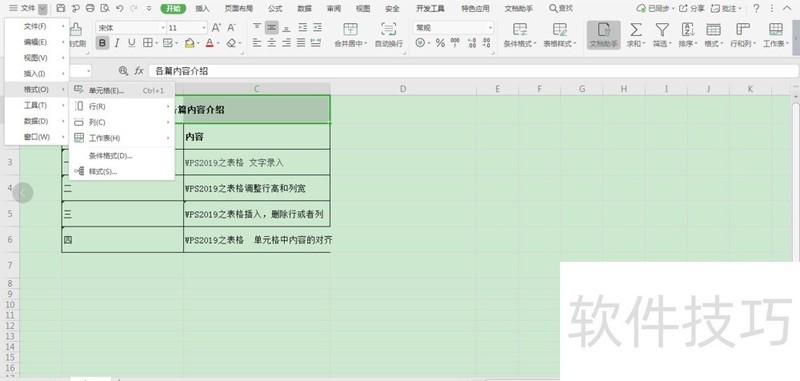This screenshot has height=381, width=800.
Task: Click the formula bar input field
Action: tap(472, 71)
